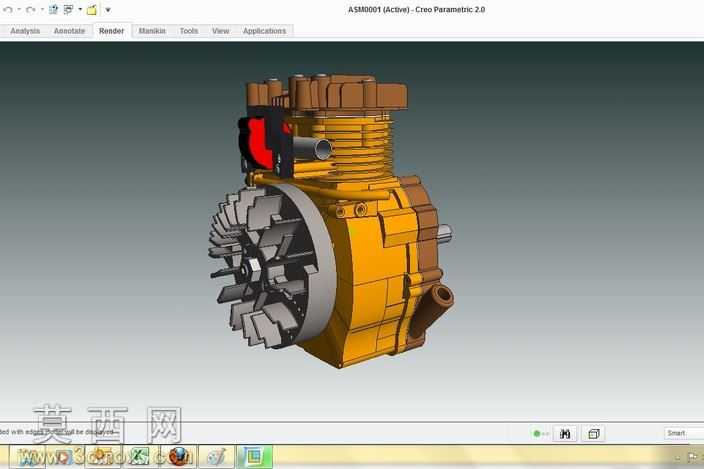Viewport: 704px width, 469px height.
Task: Open the Tools ribbon tab
Action: 189,31
